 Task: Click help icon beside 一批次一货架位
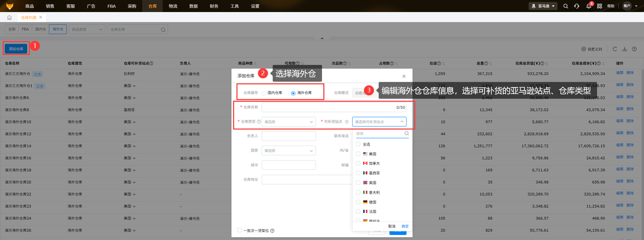[272, 230]
